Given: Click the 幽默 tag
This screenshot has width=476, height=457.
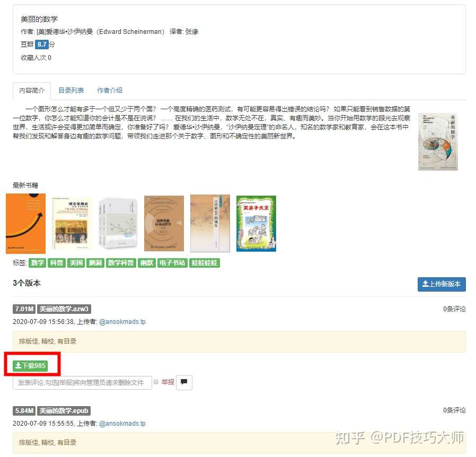Looking at the screenshot, I should coord(147,263).
